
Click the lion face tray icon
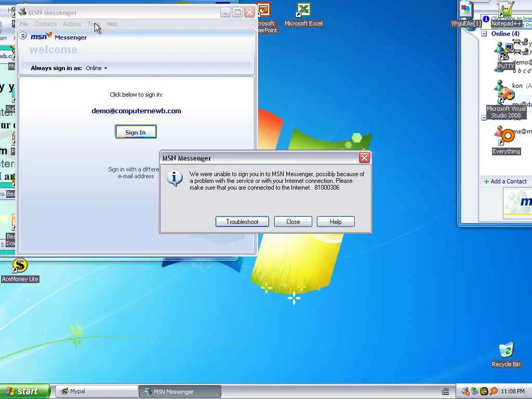point(484,392)
